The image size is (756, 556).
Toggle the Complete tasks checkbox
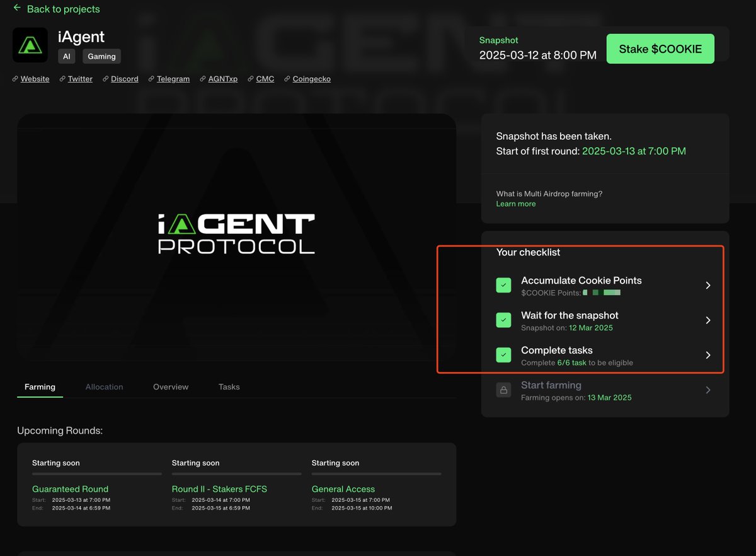coord(503,356)
